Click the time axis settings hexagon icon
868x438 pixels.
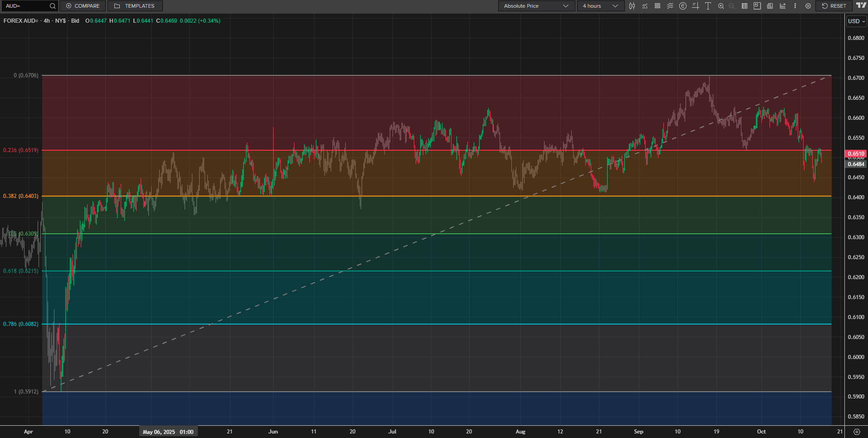coord(857,432)
